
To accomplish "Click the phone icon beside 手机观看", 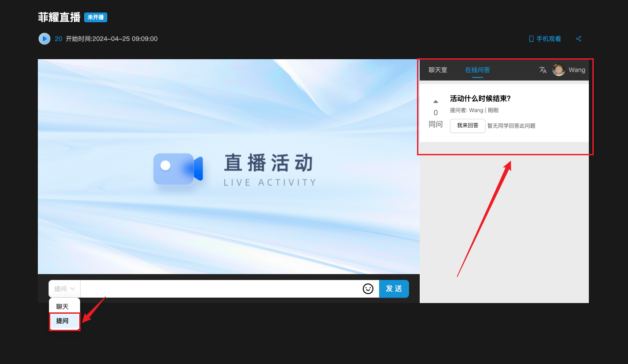I will tap(531, 39).
